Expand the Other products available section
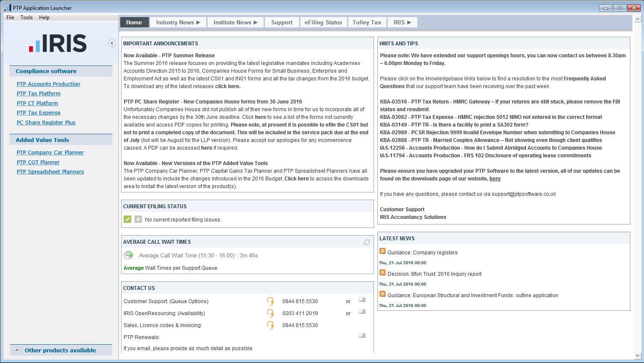Viewport: 644px width, 363px height. [61, 350]
